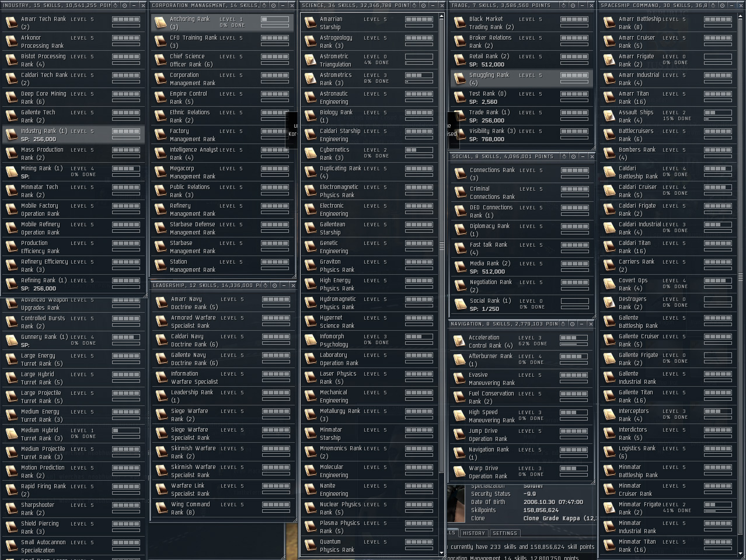Select the Information Warfare Specialist row
Viewport: 746px width, 560px height.
pos(224,377)
